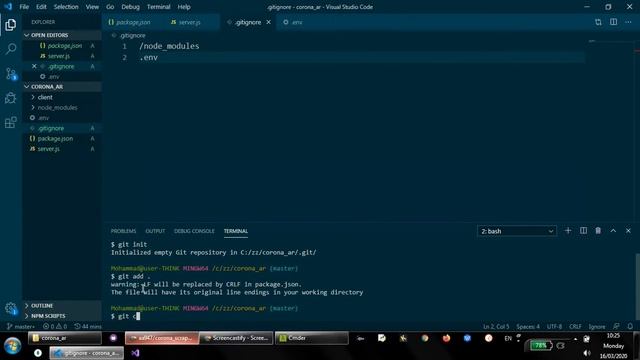The height and width of the screenshot is (360, 640).
Task: Close .gitignore in Open Editors list
Action: [34, 66]
